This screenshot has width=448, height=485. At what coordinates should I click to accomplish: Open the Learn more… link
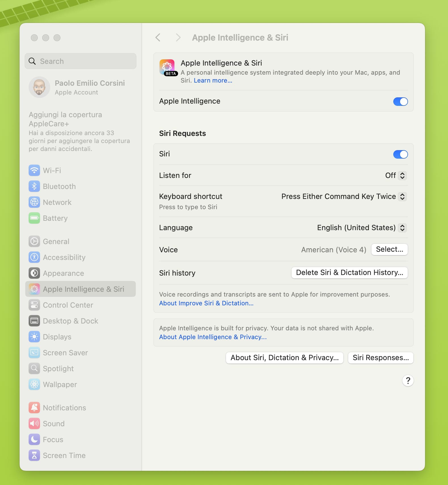coord(213,81)
